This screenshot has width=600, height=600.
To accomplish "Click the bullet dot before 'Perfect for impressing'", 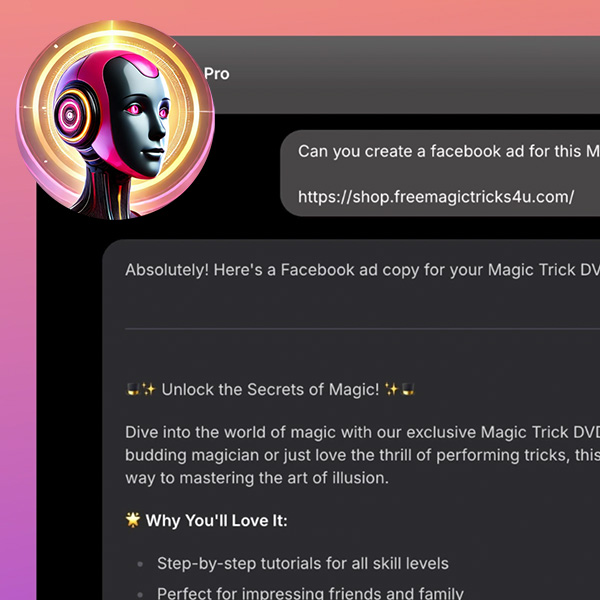I will click(x=140, y=595).
